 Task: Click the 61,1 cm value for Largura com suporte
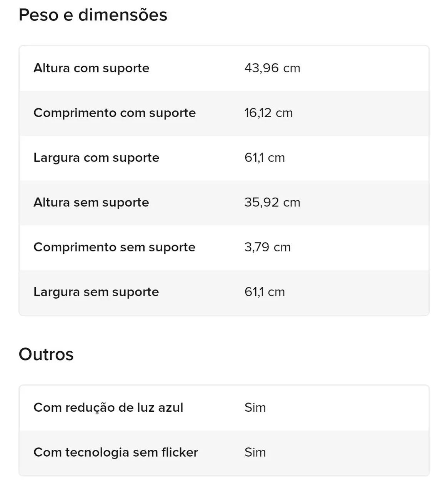[265, 158]
